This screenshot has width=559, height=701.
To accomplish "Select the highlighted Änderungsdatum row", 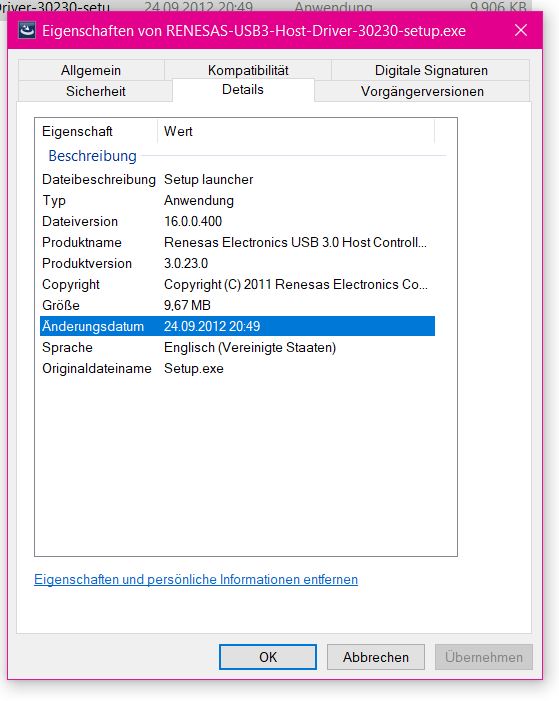I will (237, 326).
